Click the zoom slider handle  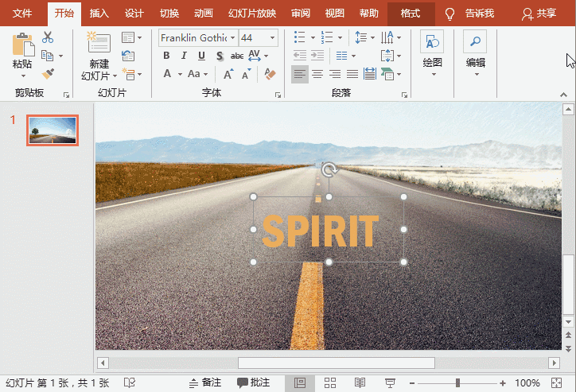[458, 382]
